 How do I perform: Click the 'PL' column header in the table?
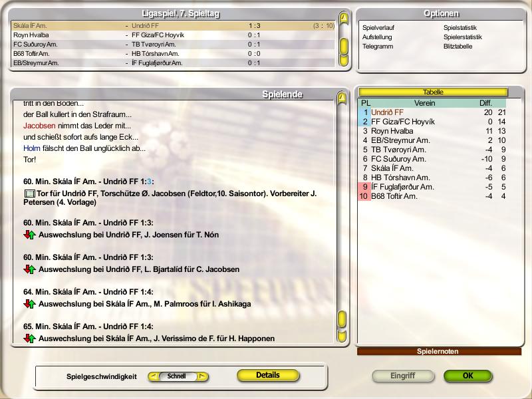[x=365, y=103]
